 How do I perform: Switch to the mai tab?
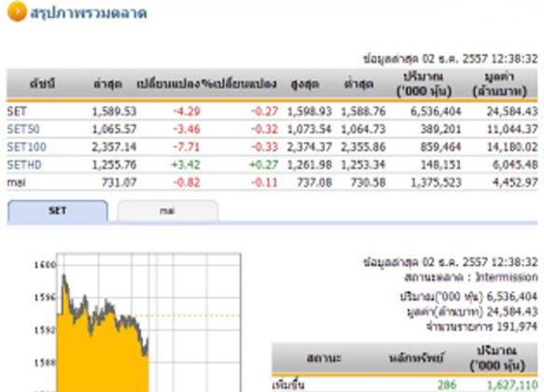click(x=168, y=211)
